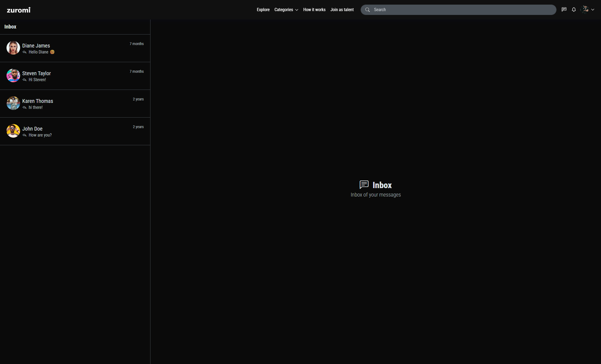
Task: Click John Doe's avatar thumbnail
Action: click(x=13, y=131)
